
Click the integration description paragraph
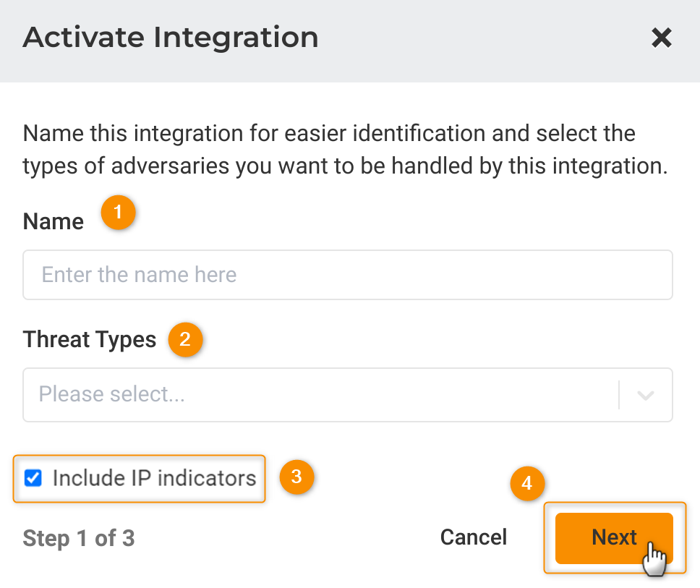coord(344,150)
